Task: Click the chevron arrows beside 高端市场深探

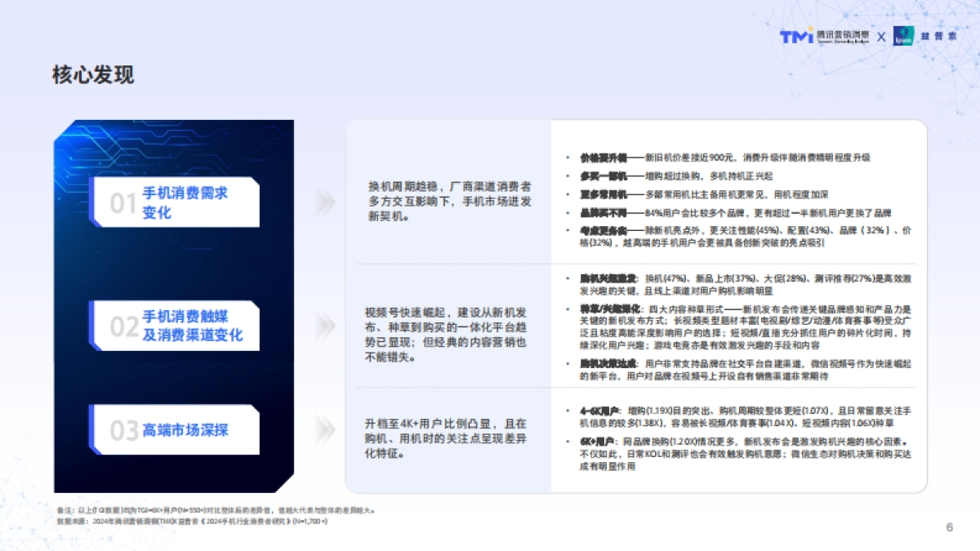Action: click(325, 429)
